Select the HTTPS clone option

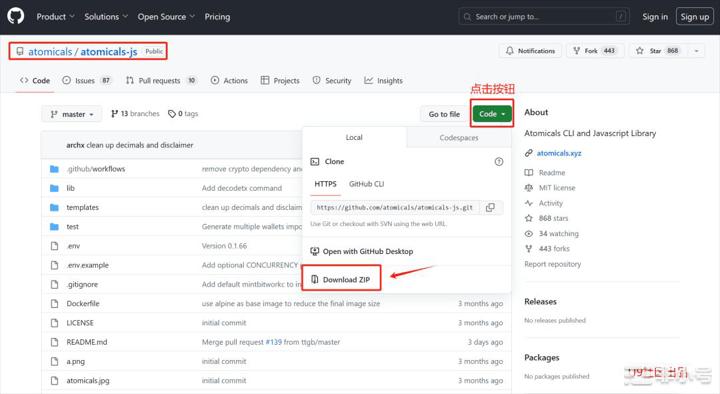tap(326, 184)
